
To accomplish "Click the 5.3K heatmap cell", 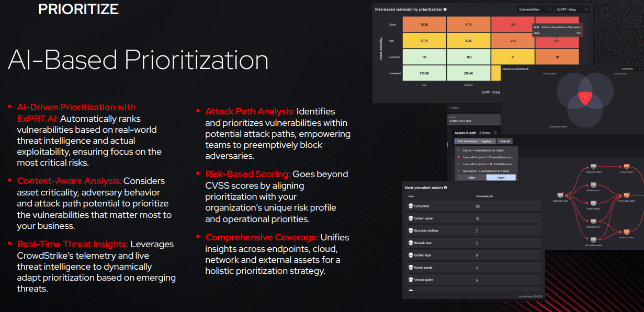I will [x=468, y=40].
